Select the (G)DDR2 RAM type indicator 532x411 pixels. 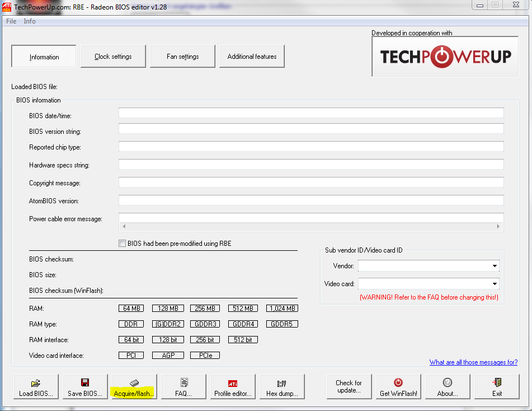[168, 324]
